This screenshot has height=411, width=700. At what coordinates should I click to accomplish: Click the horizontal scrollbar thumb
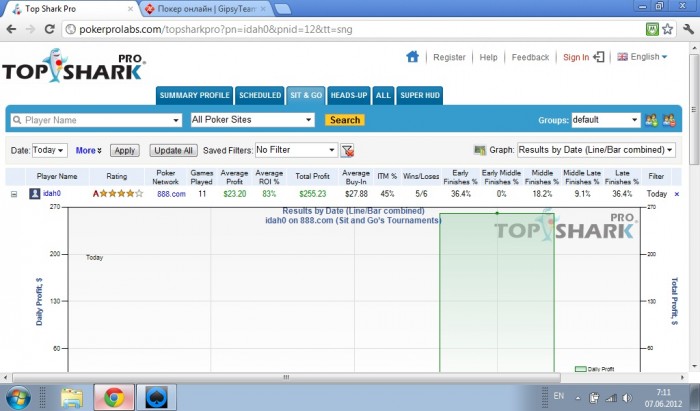tap(286, 378)
